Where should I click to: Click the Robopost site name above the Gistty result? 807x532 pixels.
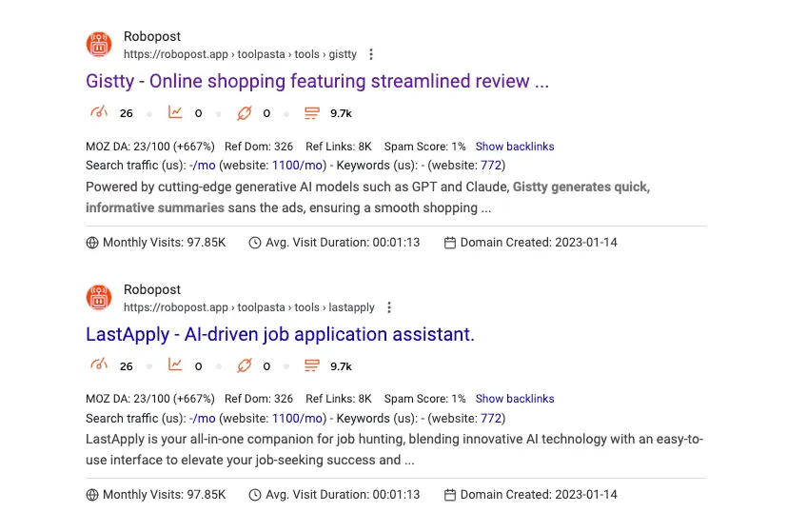(152, 36)
